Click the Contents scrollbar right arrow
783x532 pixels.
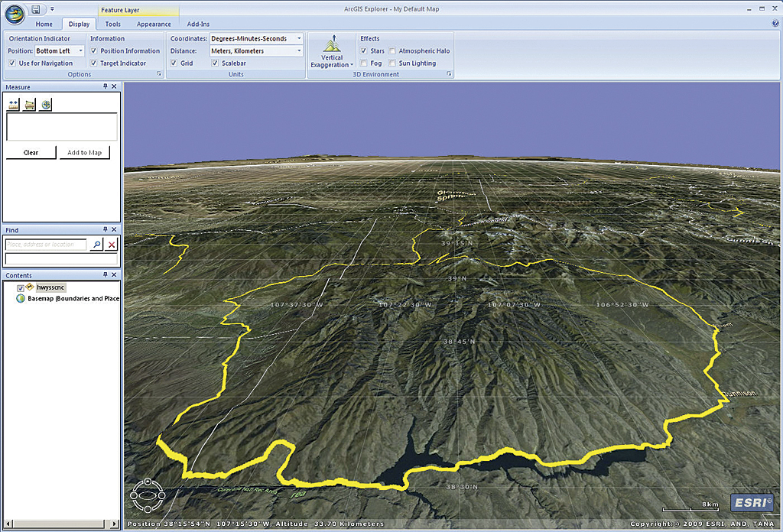(x=115, y=524)
